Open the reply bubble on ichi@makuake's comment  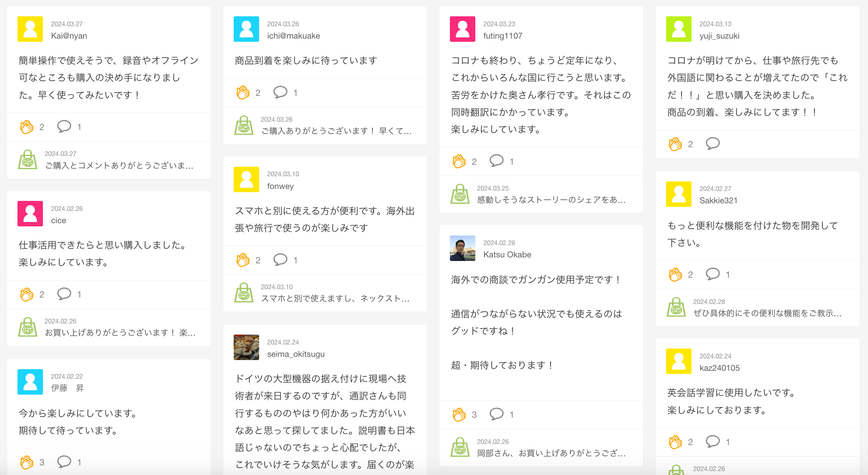pos(280,92)
